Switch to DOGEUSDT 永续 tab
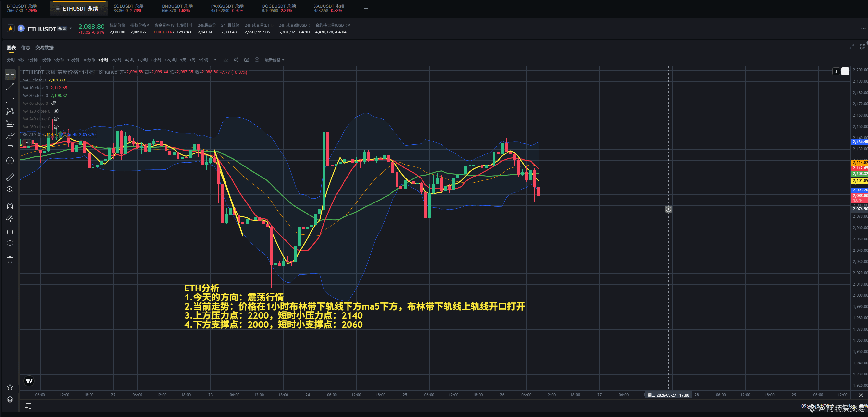Image resolution: width=868 pixels, height=417 pixels. point(279,8)
